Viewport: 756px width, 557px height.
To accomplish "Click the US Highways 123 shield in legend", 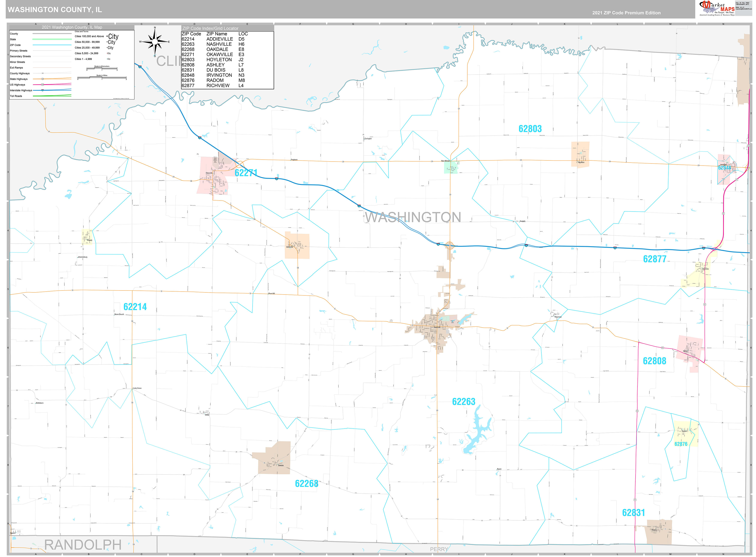I will [x=42, y=85].
